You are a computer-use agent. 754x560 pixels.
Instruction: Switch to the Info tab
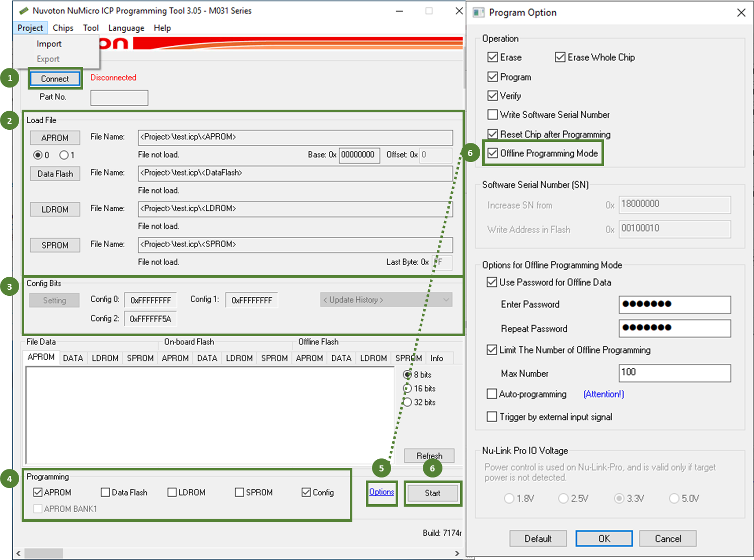(x=436, y=358)
